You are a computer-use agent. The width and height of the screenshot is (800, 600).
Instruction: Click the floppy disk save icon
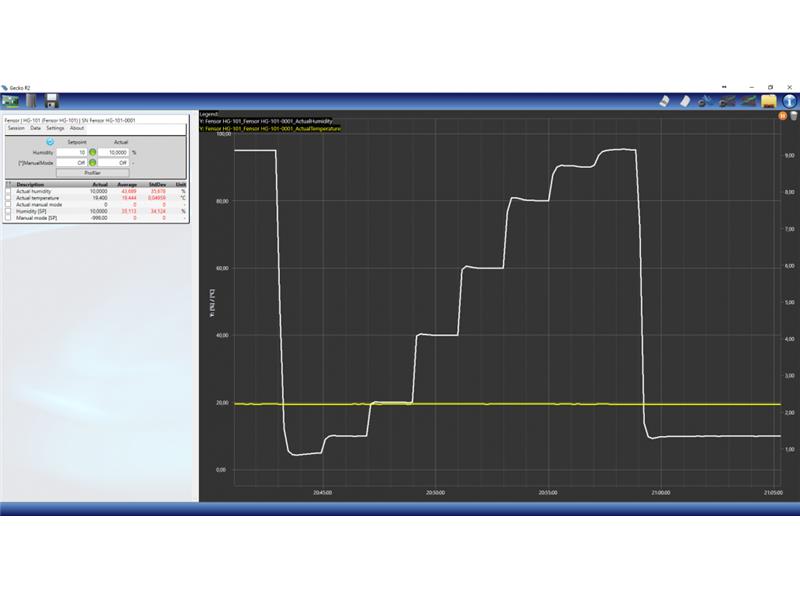pos(52,101)
